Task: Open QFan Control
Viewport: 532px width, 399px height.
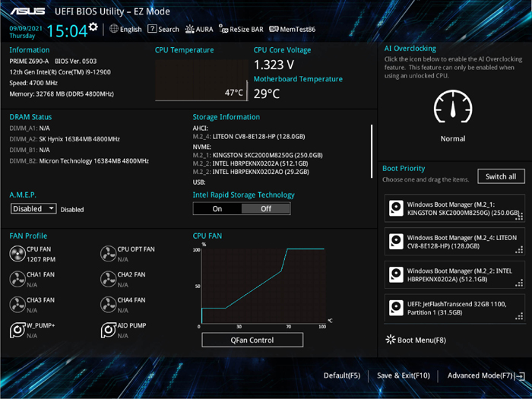Action: pyautogui.click(x=252, y=340)
